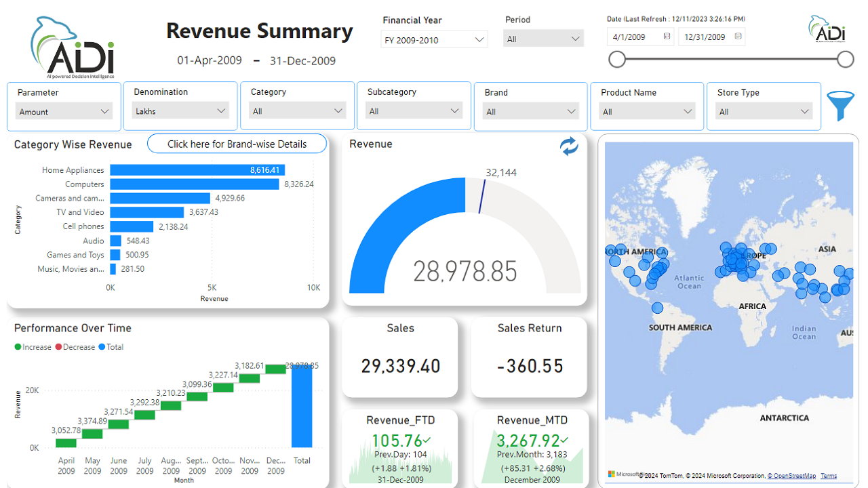Click the Total legend marker
The width and height of the screenshot is (868, 488).
click(x=102, y=347)
